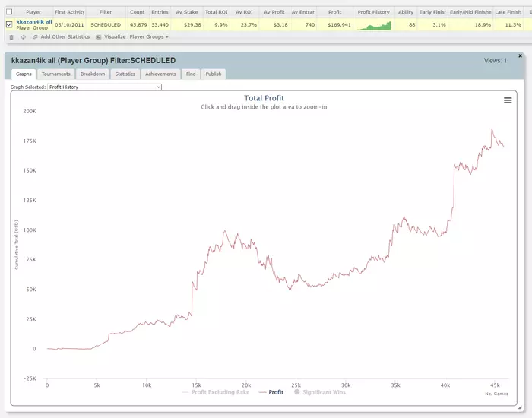Sort by the Count column header
This screenshot has height=418, width=532.
[137, 12]
